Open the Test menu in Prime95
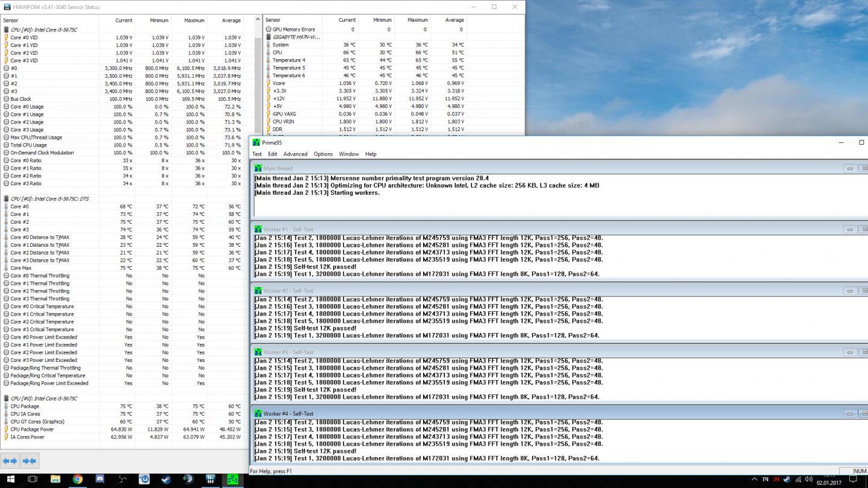This screenshot has height=488, width=868. (x=257, y=154)
